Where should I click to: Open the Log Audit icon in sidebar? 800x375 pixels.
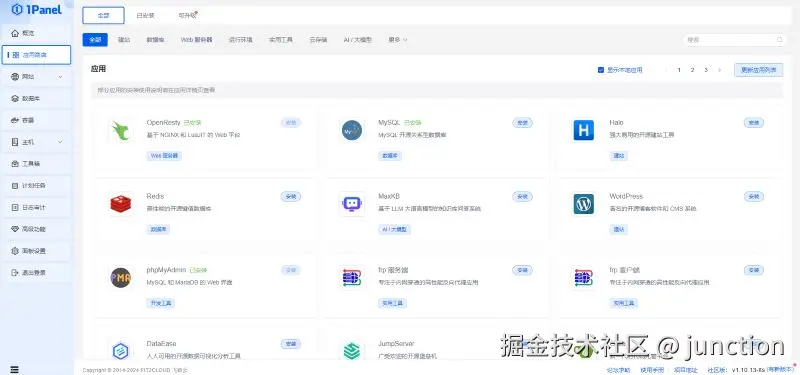tap(15, 207)
